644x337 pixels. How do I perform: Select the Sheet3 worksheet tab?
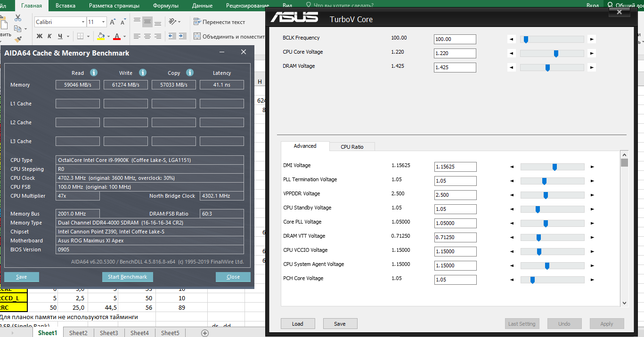click(109, 333)
